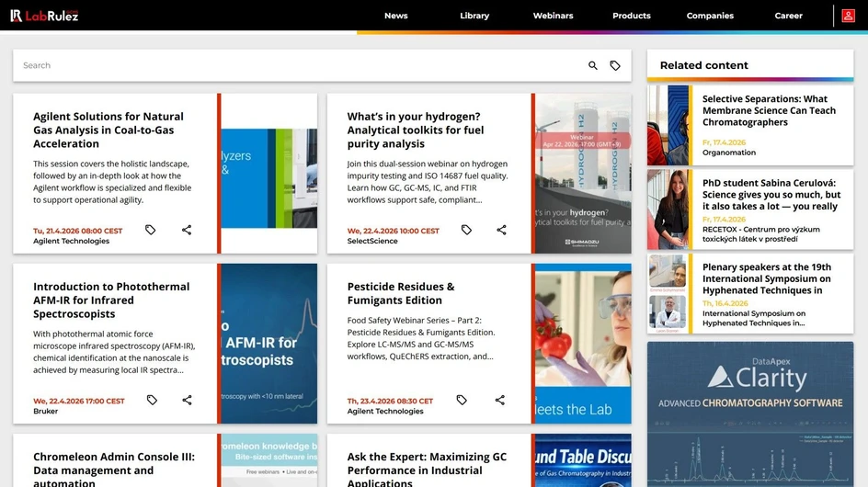The width and height of the screenshot is (868, 487).
Task: Open the Career menu
Action: (x=788, y=16)
